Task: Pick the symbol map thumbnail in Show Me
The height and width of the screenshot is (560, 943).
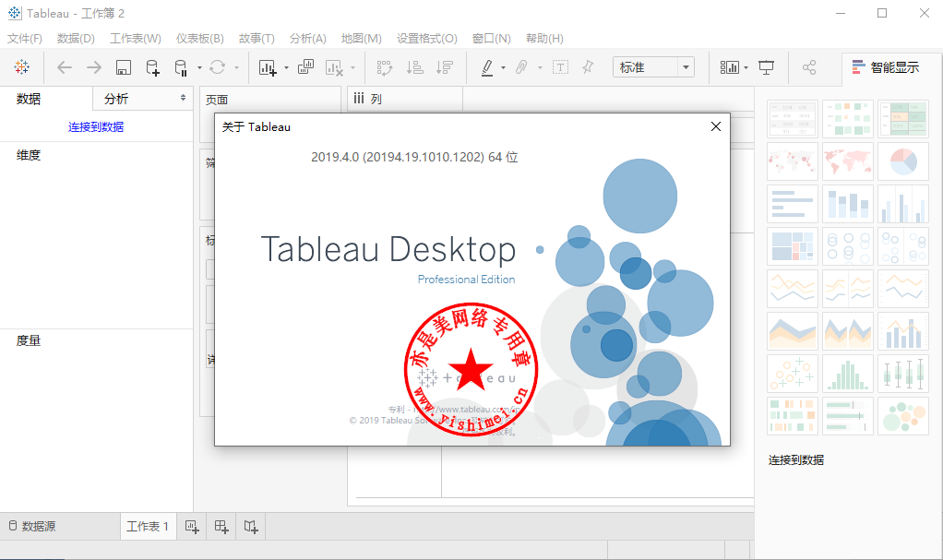Action: [x=792, y=161]
